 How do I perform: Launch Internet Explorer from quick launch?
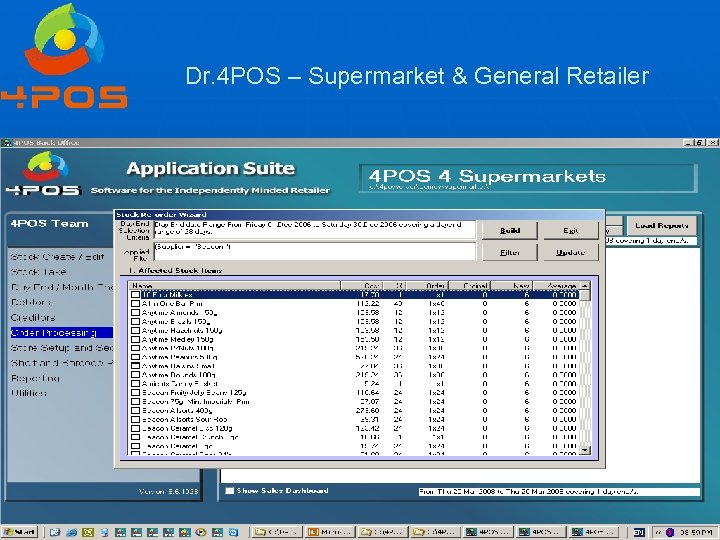point(71,532)
